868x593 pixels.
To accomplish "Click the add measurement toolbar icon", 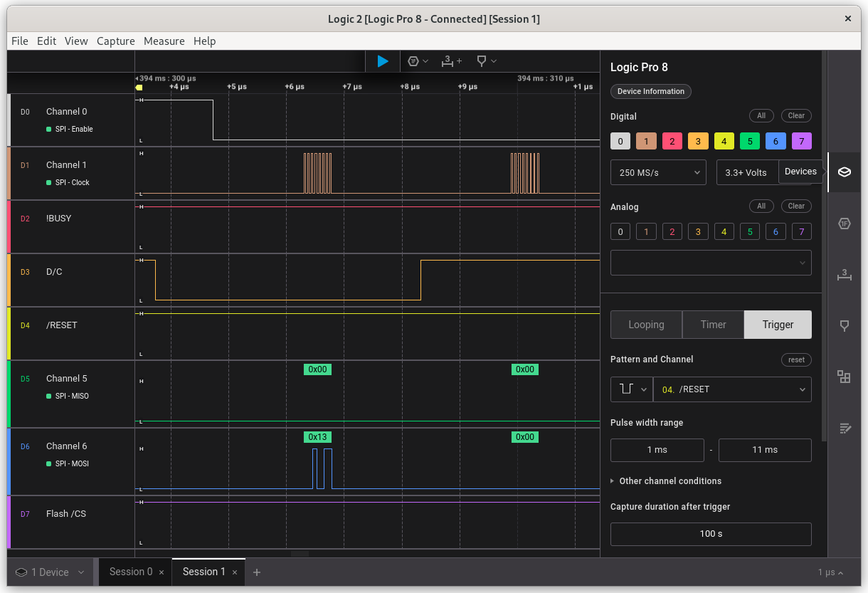I will 451,61.
